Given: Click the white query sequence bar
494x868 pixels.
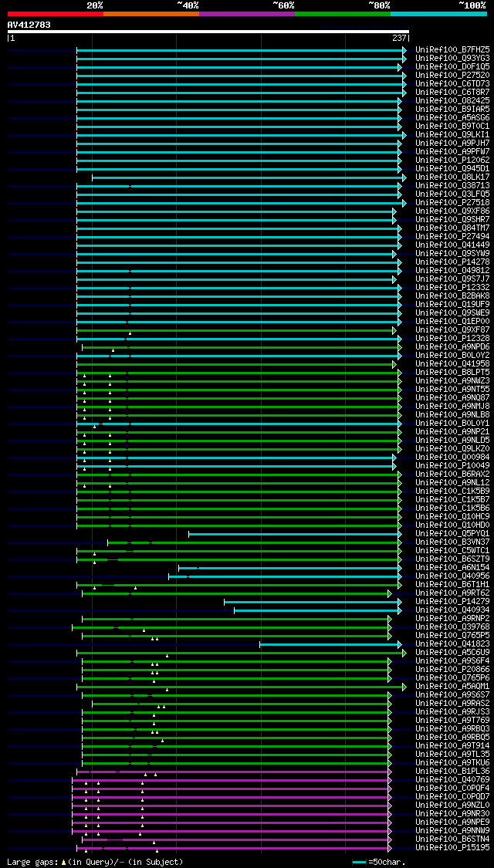Looking at the screenshot, I should (208, 32).
